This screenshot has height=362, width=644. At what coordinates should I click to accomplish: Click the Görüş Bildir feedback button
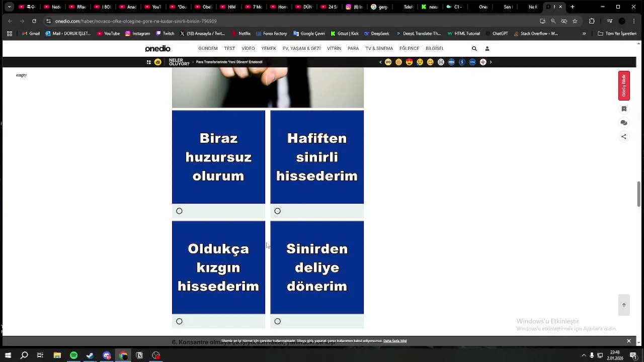pos(624,85)
